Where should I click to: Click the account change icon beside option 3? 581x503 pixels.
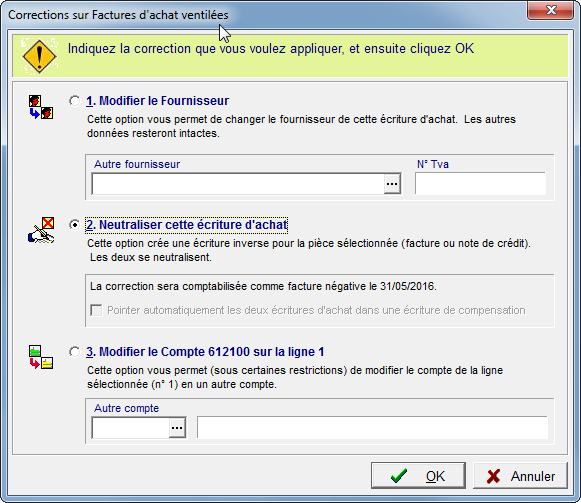(41, 357)
